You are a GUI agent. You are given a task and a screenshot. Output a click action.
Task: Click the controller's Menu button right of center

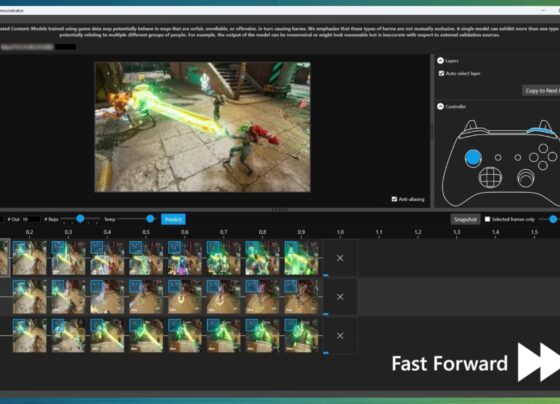coord(518,157)
